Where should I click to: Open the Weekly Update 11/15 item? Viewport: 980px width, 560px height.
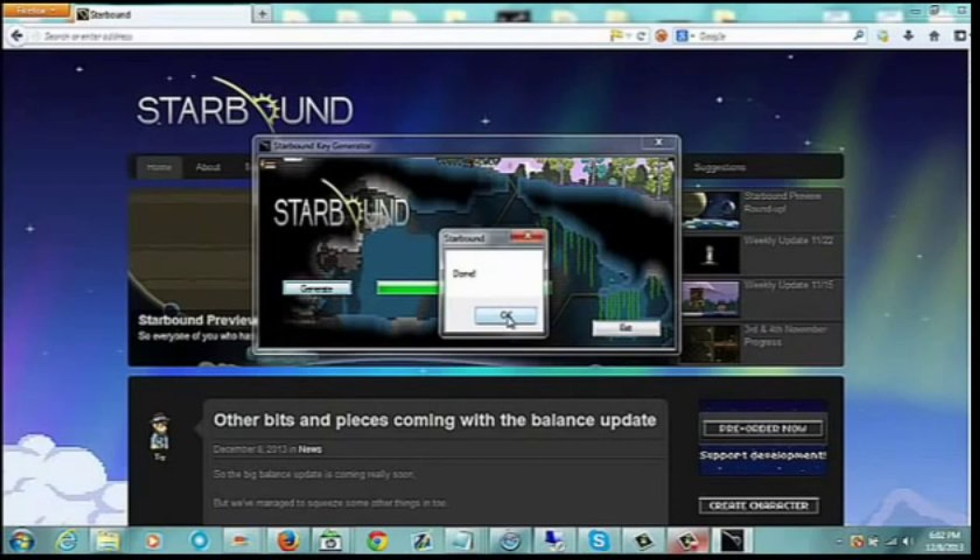(x=762, y=299)
